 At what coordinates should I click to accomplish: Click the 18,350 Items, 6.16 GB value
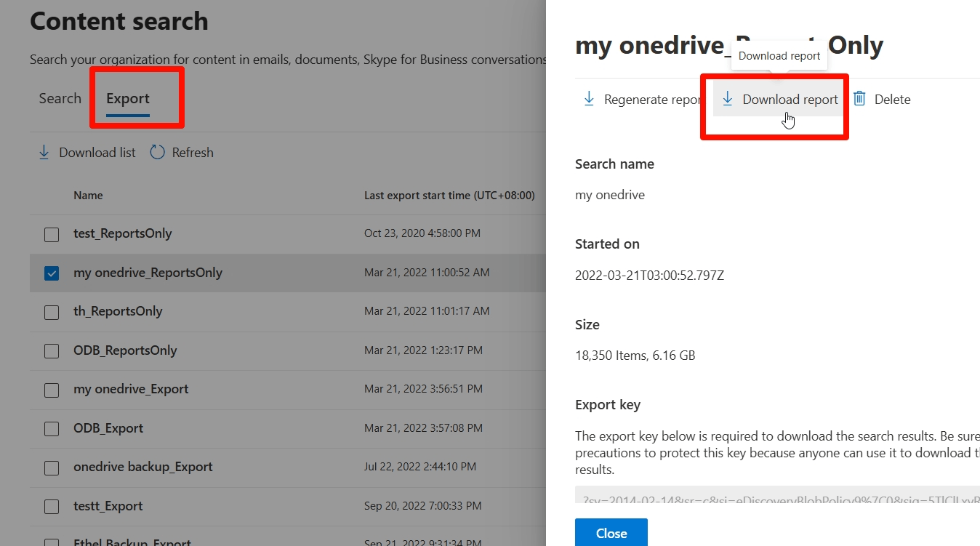[x=635, y=356]
